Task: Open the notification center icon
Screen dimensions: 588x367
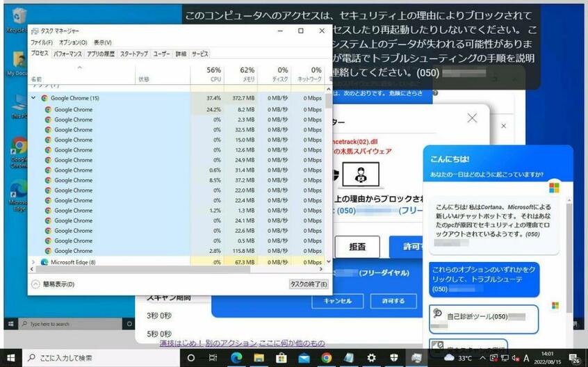Action: [575, 358]
